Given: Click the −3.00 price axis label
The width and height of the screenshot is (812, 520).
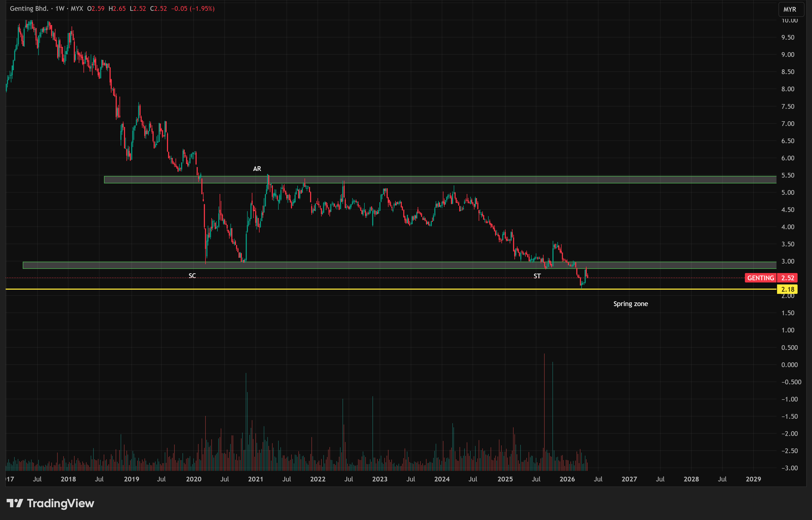Looking at the screenshot, I should pos(789,468).
